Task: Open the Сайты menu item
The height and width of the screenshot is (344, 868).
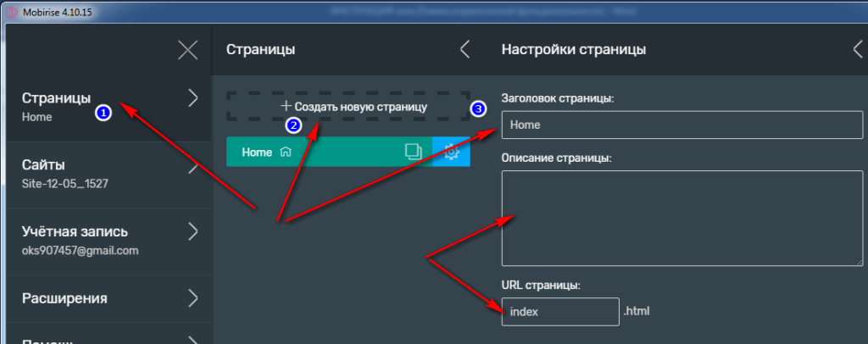Action: (109, 175)
